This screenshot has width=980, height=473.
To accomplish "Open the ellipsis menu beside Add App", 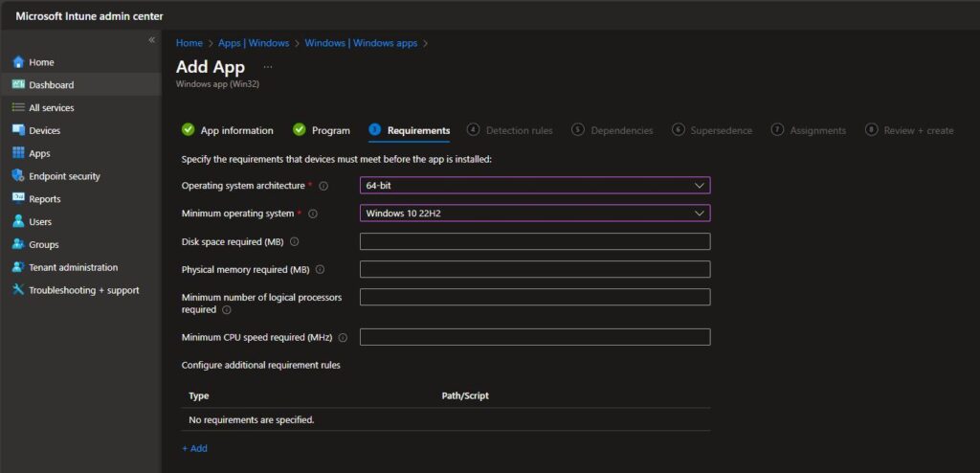I will click(268, 66).
